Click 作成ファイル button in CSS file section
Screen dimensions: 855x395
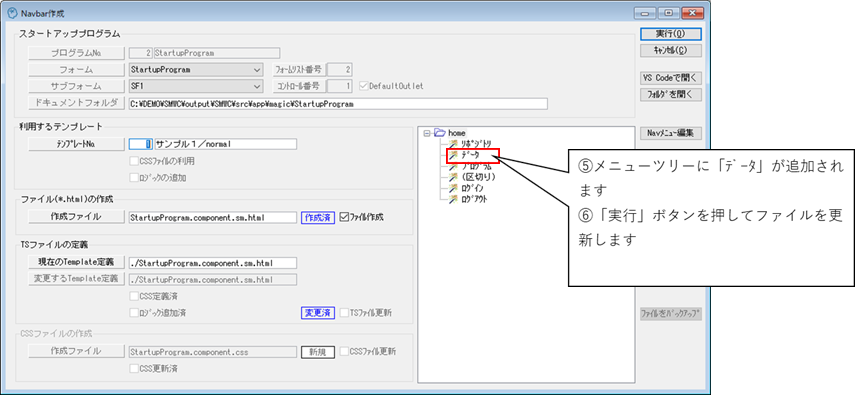point(77,351)
